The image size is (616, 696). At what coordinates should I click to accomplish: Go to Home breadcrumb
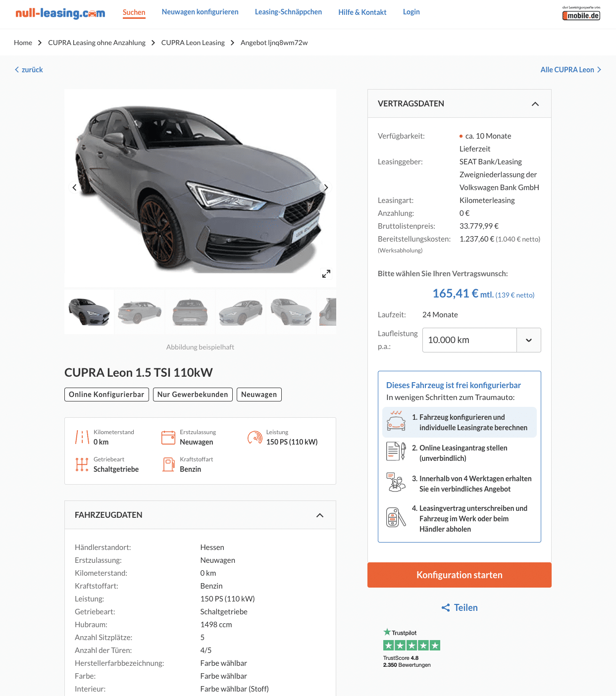[23, 43]
